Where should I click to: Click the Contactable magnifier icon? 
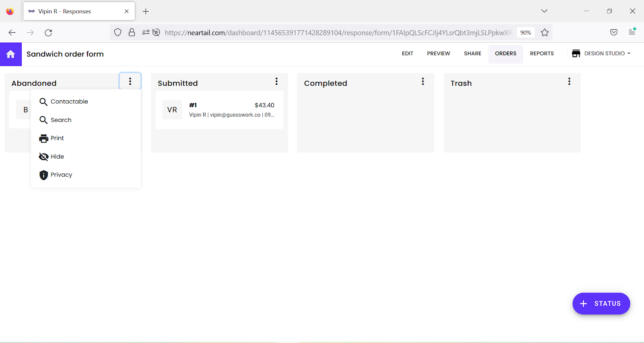click(x=43, y=102)
